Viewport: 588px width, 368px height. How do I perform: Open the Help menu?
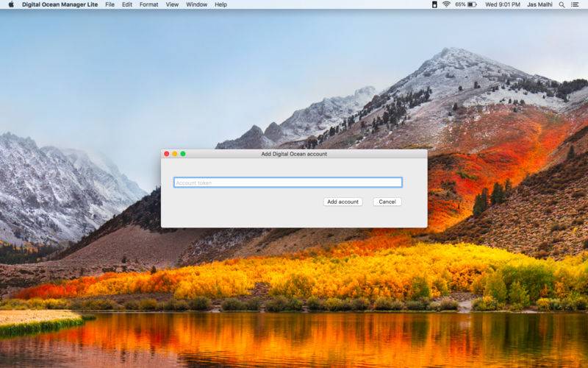point(220,4)
